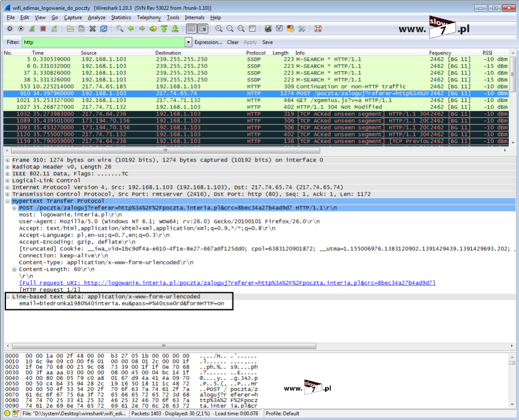The width and height of the screenshot is (519, 420).
Task: Start a new live capture
Action: click(x=32, y=29)
